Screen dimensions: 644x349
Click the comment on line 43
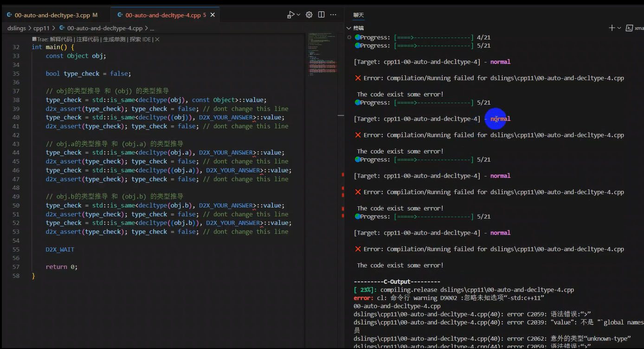[x=115, y=144]
